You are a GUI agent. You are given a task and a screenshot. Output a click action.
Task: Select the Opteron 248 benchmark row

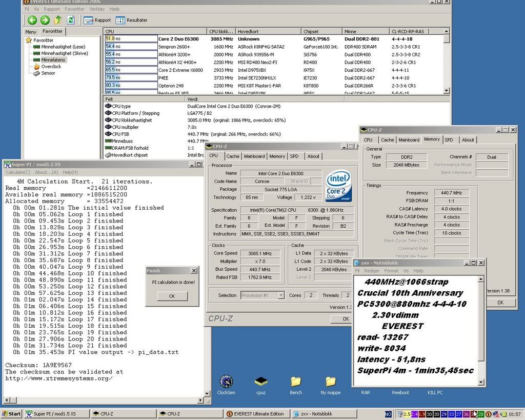pyautogui.click(x=273, y=86)
